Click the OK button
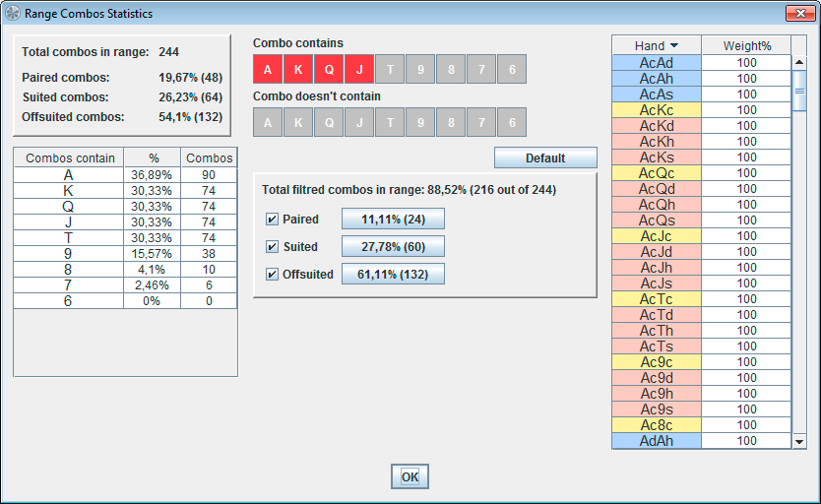Screen dimensions: 821x504 pos(410,477)
